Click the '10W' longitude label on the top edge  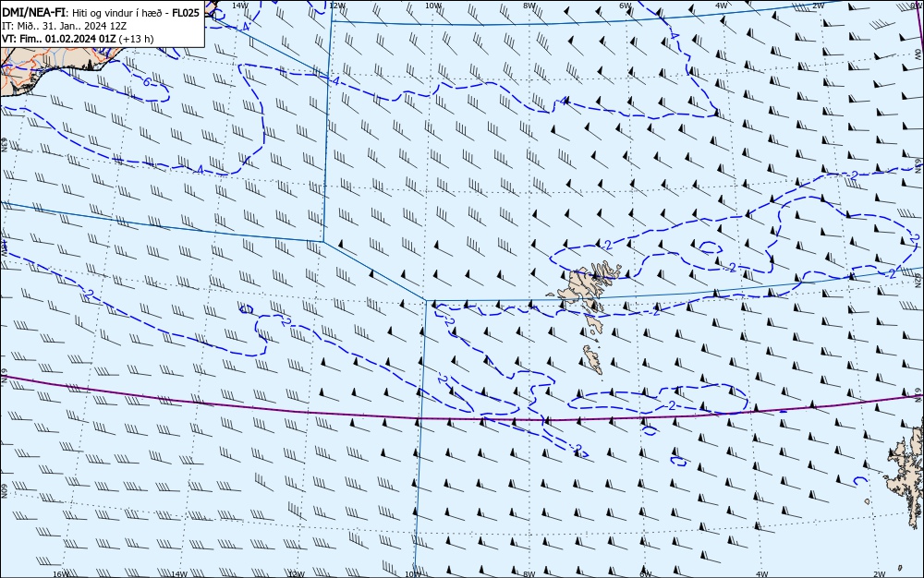click(x=433, y=6)
